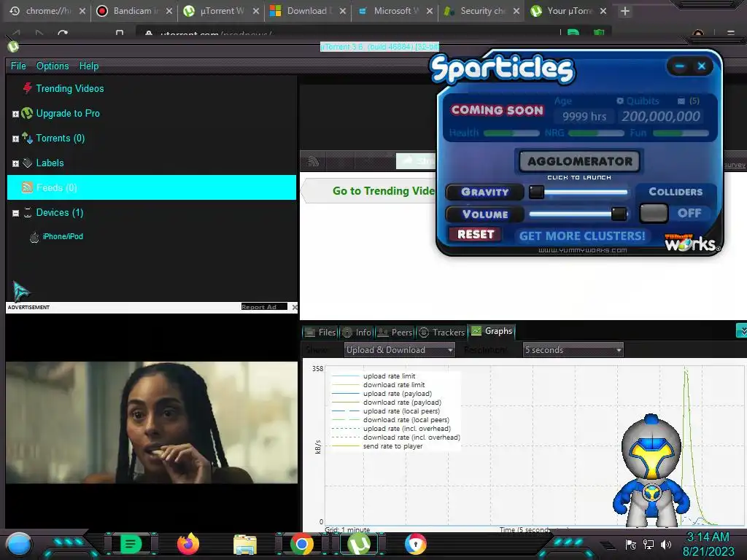
Task: Switch to the Trackers tab
Action: [441, 332]
